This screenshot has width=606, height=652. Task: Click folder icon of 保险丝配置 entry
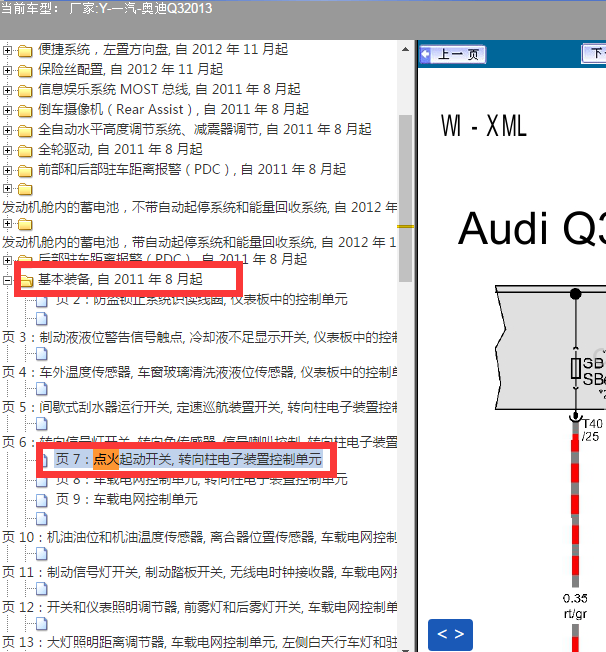pyautogui.click(x=25, y=70)
